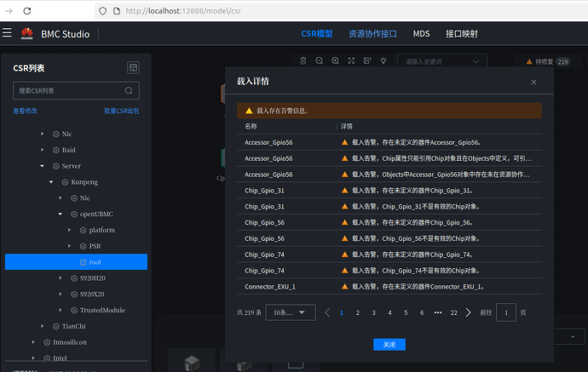
Task: Click the 批量CSR出包 link
Action: 121,111
